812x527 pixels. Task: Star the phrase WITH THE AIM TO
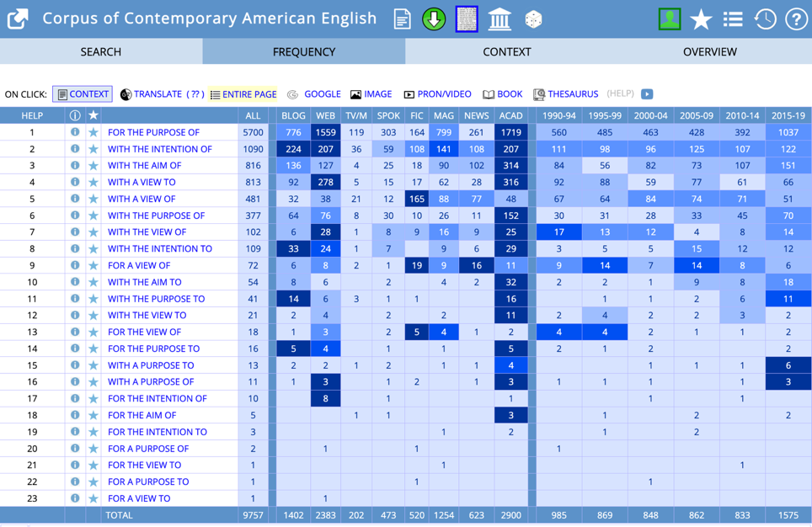[x=93, y=282]
